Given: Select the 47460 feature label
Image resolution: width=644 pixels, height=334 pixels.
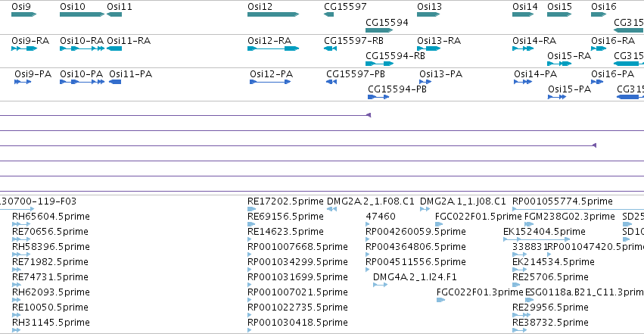Looking at the screenshot, I should (381, 216).
